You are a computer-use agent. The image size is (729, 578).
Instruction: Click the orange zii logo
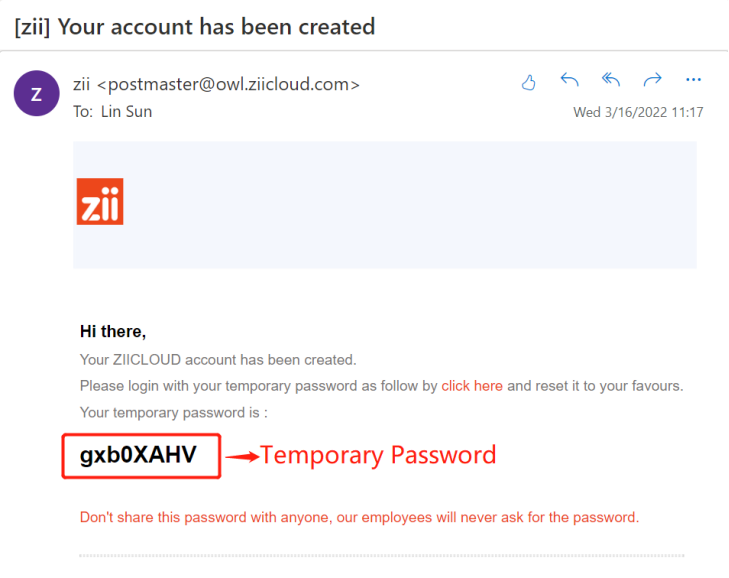[x=100, y=201]
